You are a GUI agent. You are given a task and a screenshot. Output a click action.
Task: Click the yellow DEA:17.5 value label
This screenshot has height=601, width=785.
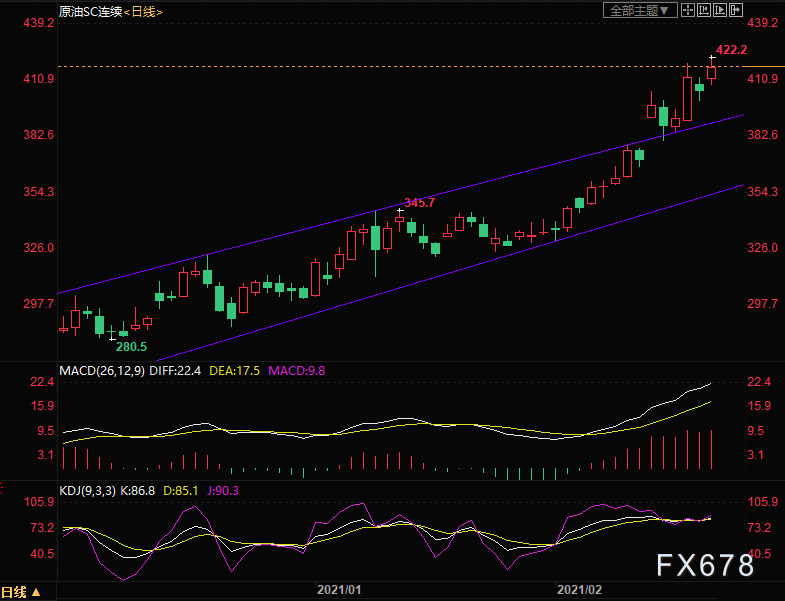238,370
